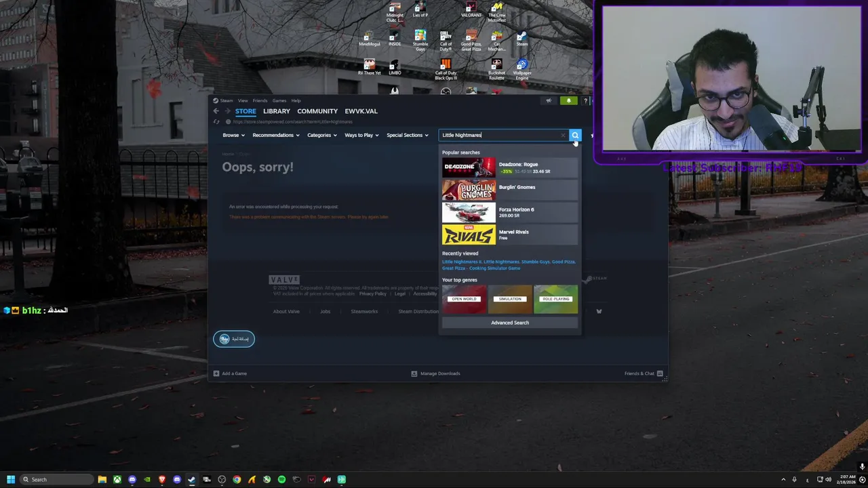Open Google Chrome from the taskbar
The width and height of the screenshot is (868, 488).
tap(237, 479)
